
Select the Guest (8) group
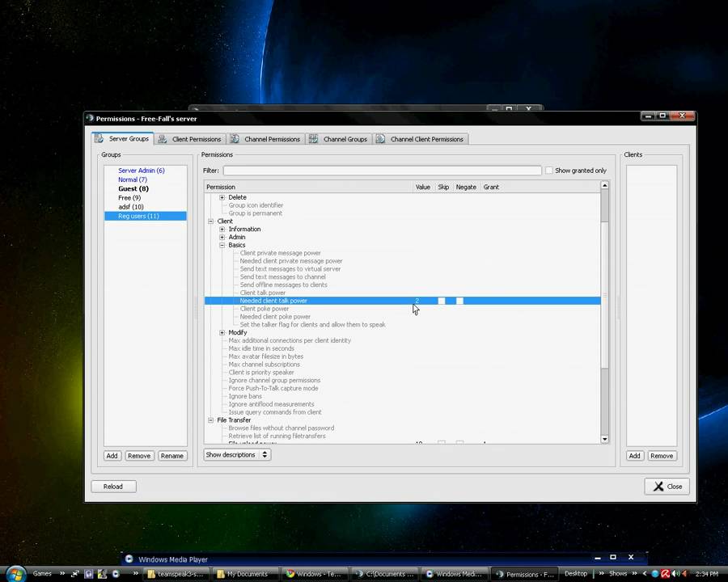[x=133, y=188]
